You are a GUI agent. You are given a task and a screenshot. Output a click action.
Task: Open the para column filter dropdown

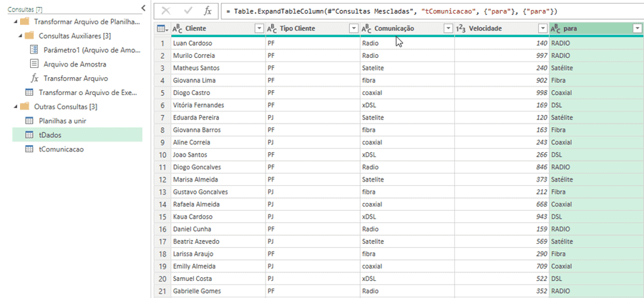click(637, 29)
